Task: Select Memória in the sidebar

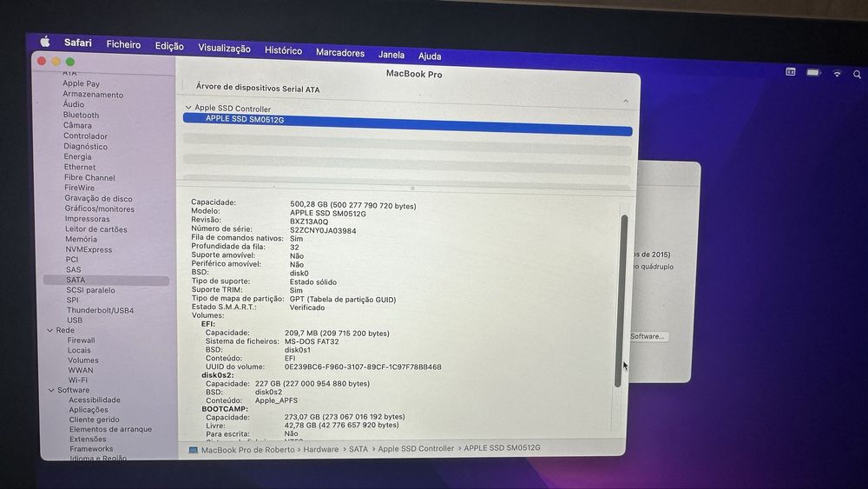Action: [x=82, y=239]
